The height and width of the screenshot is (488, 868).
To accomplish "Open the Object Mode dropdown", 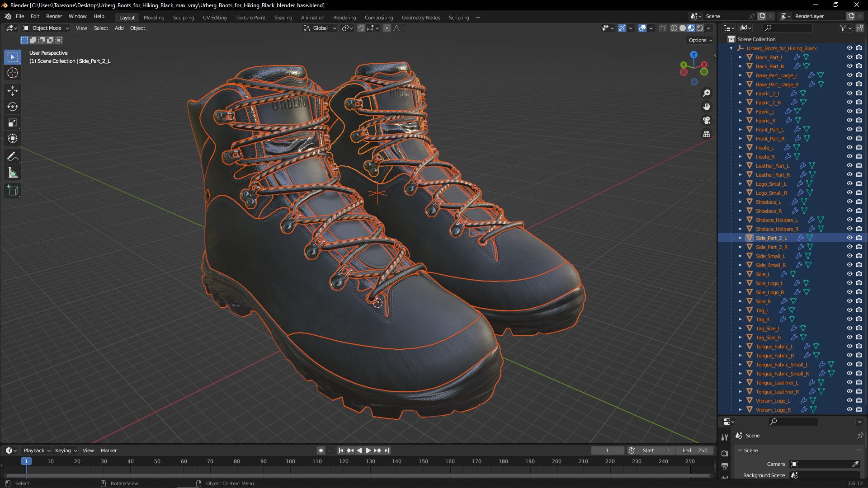I will coord(46,28).
